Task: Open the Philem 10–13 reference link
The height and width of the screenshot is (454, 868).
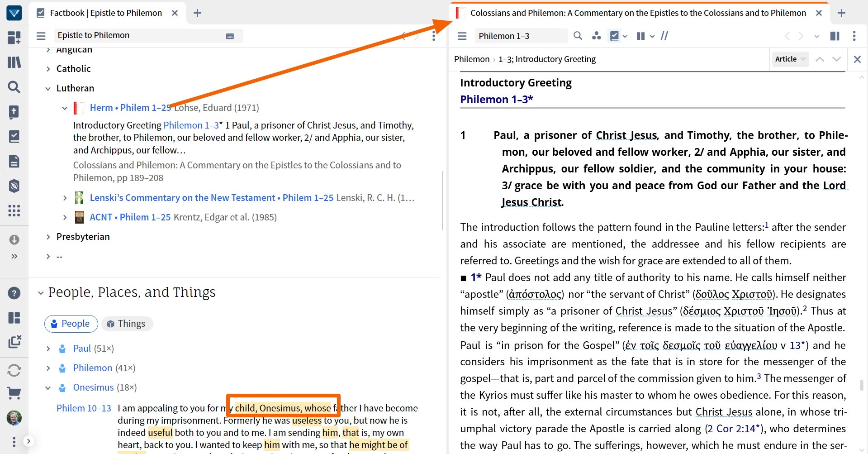Action: tap(84, 408)
